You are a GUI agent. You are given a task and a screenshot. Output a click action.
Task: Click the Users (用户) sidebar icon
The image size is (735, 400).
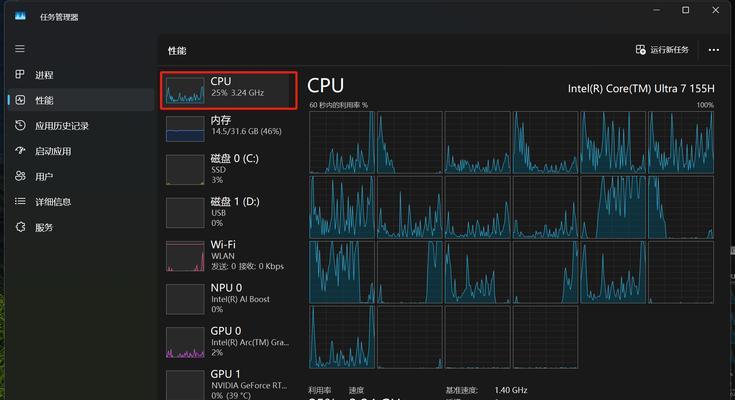click(20, 176)
